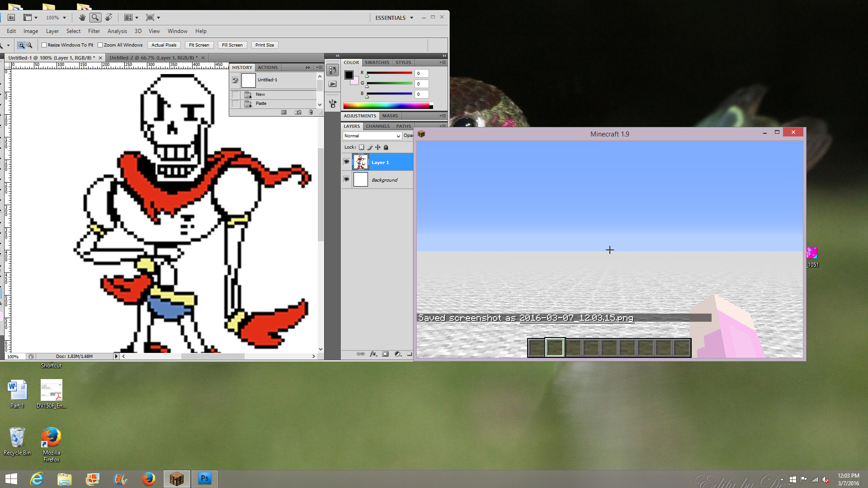Link layers at Layers panel bottom
868x488 pixels.
[x=360, y=354]
